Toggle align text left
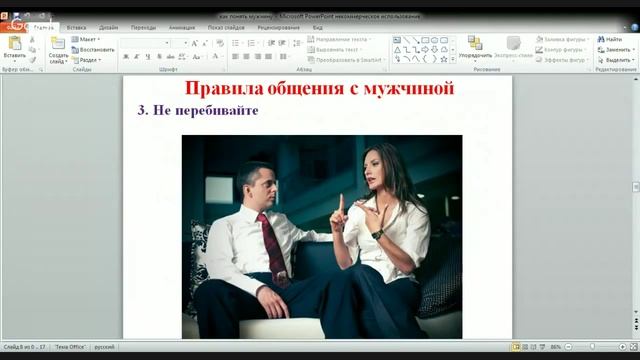The image size is (640, 360). tap(236, 57)
